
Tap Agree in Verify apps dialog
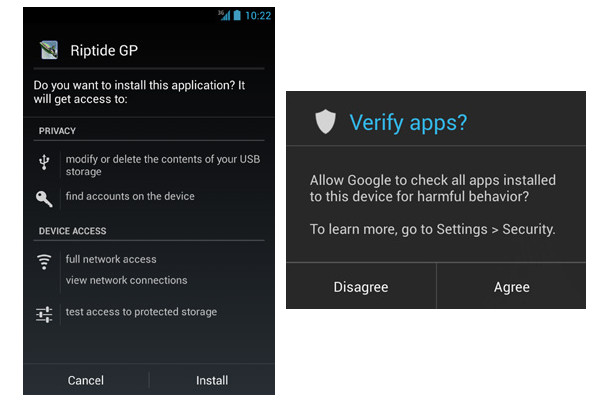(511, 286)
